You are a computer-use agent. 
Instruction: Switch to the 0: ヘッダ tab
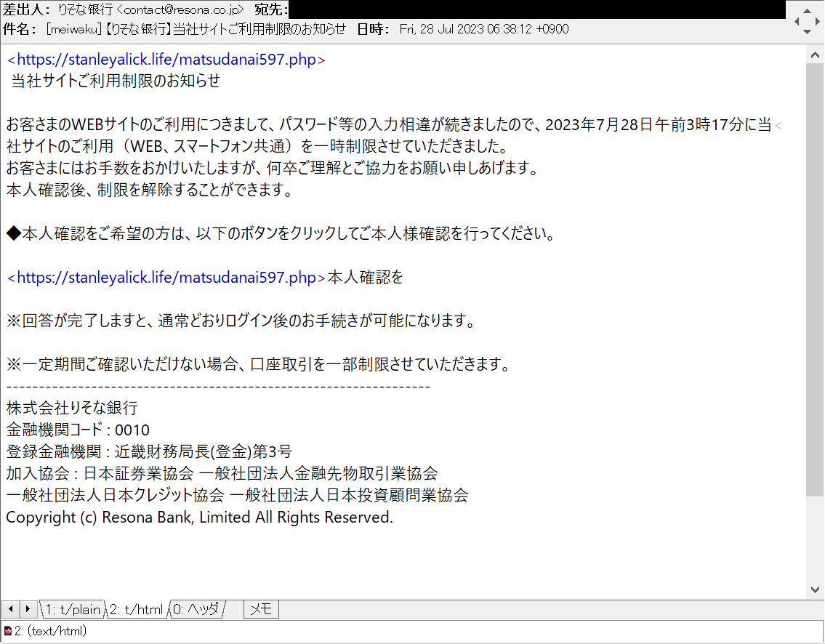click(195, 609)
